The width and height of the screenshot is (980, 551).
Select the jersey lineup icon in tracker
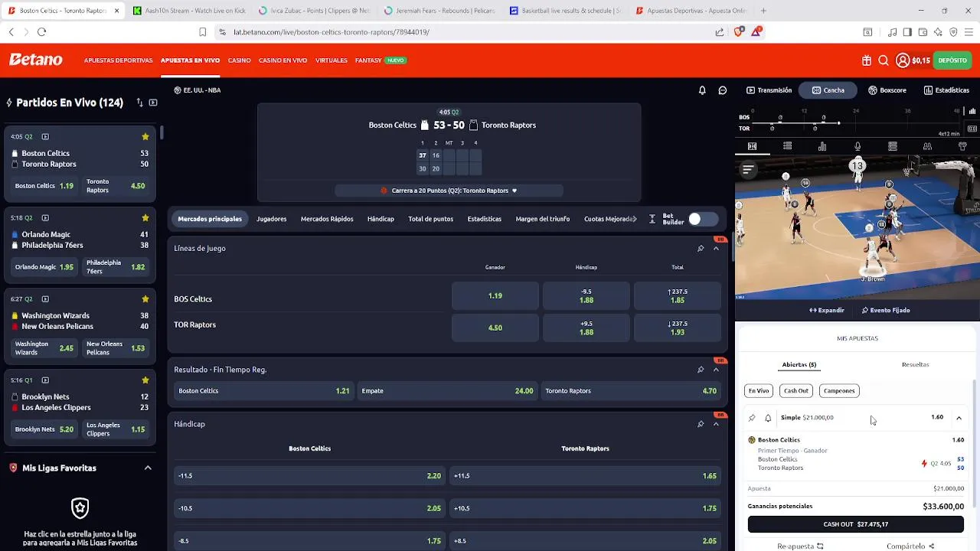point(962,146)
